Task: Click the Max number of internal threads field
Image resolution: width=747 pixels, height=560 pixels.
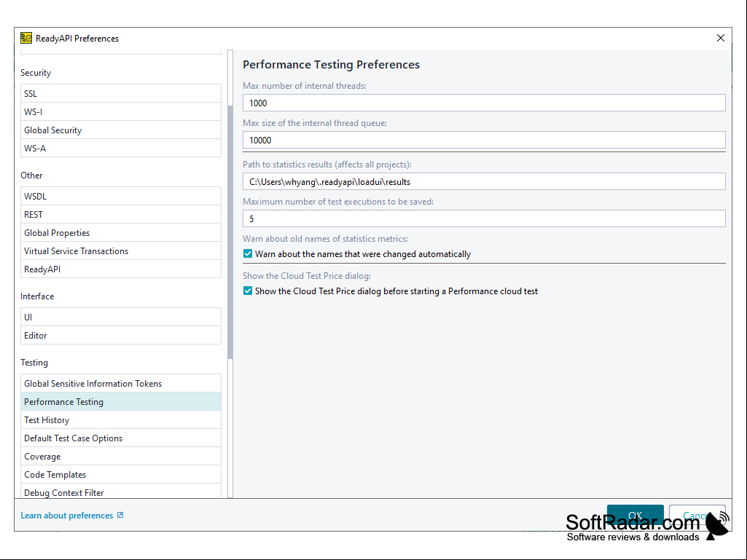Action: 484,103
